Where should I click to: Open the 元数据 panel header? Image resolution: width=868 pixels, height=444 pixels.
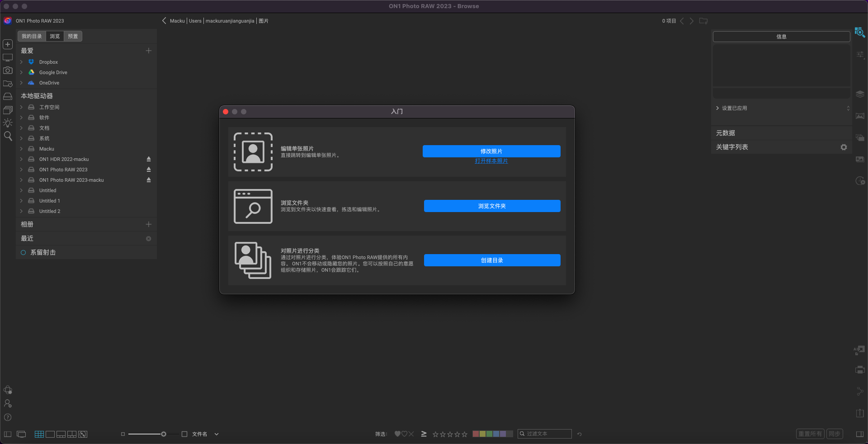click(x=782, y=133)
